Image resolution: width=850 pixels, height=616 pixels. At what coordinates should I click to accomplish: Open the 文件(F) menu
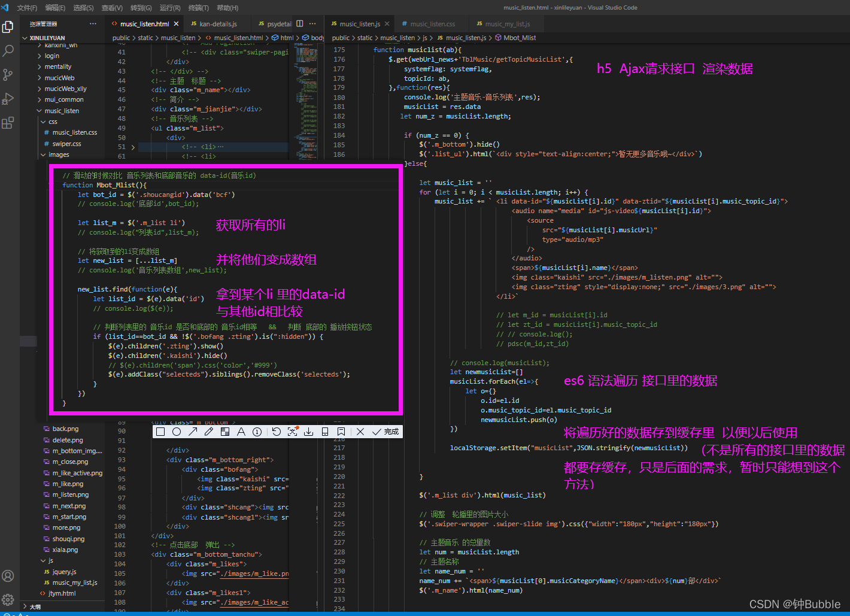pyautogui.click(x=27, y=8)
